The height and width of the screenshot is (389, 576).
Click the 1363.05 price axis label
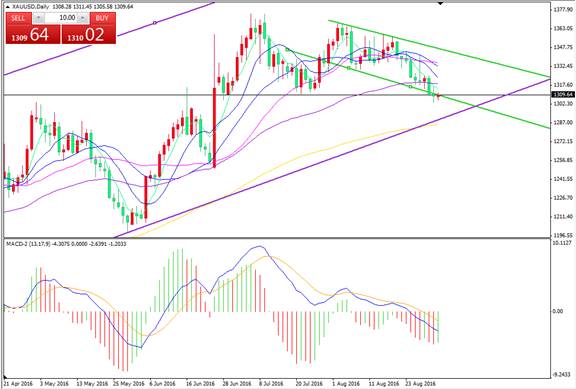[x=563, y=28]
